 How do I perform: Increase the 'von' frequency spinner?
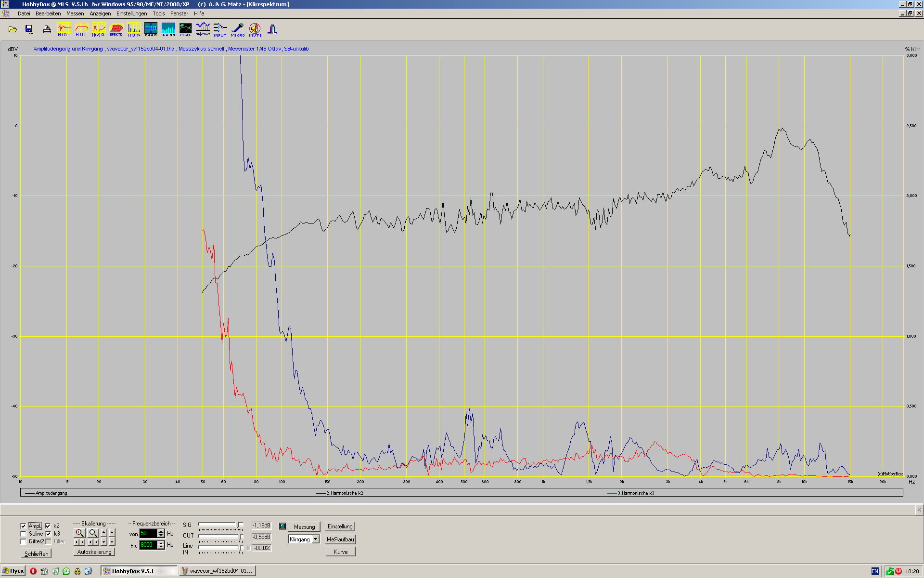[x=161, y=531]
